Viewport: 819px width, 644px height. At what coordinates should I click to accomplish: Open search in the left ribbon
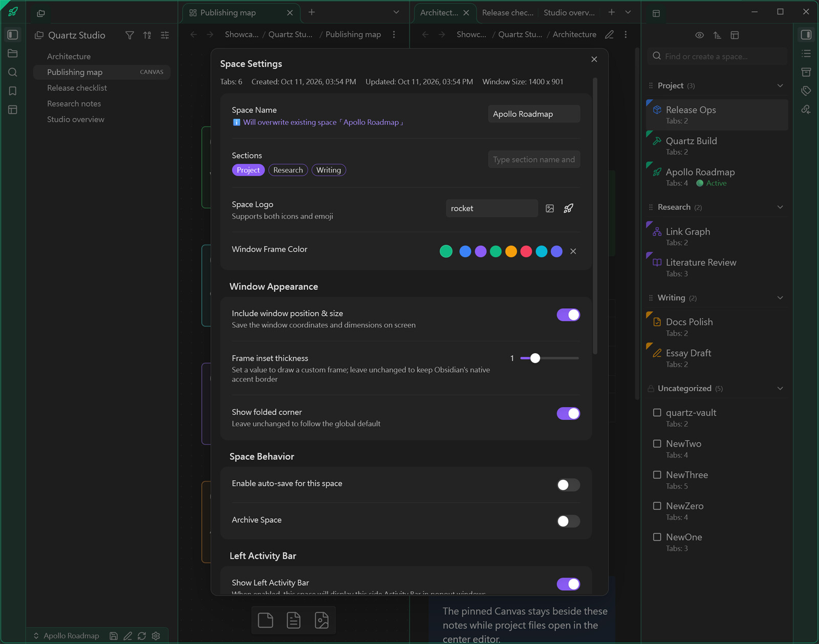click(13, 72)
